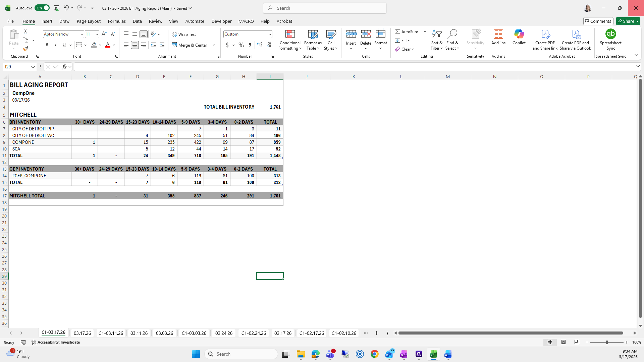Expand the Custom number format dropdown
The width and height of the screenshot is (644, 362).
[x=270, y=34]
